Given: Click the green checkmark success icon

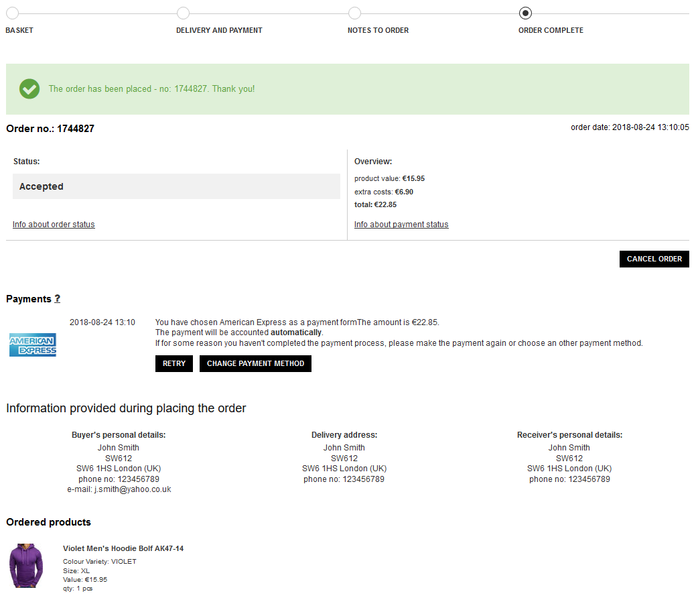Looking at the screenshot, I should click(29, 89).
